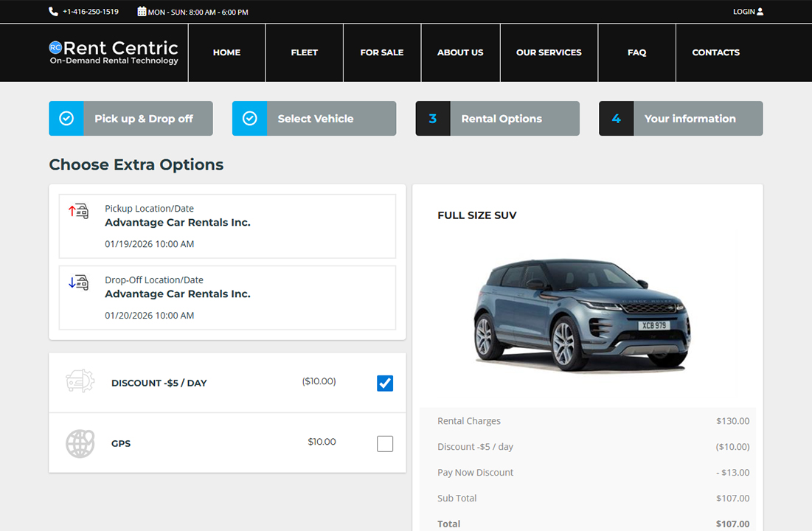812x531 pixels.
Task: Click the CONTACTS navigation link
Action: click(x=715, y=52)
